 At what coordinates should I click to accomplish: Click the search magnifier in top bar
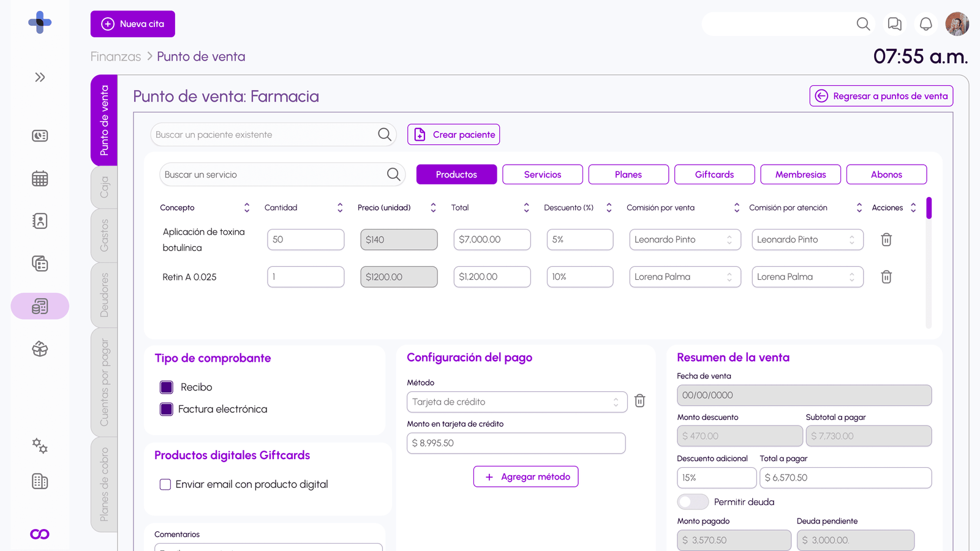(863, 24)
